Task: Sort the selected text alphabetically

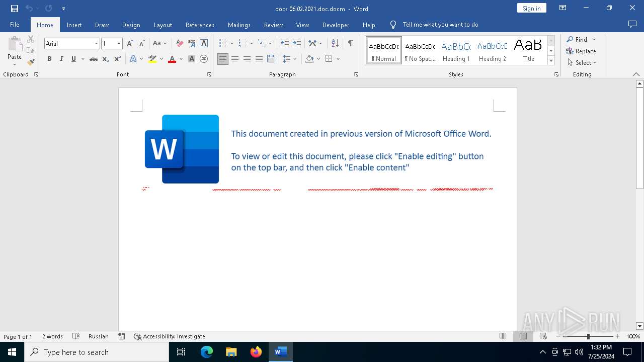Action: (x=335, y=43)
